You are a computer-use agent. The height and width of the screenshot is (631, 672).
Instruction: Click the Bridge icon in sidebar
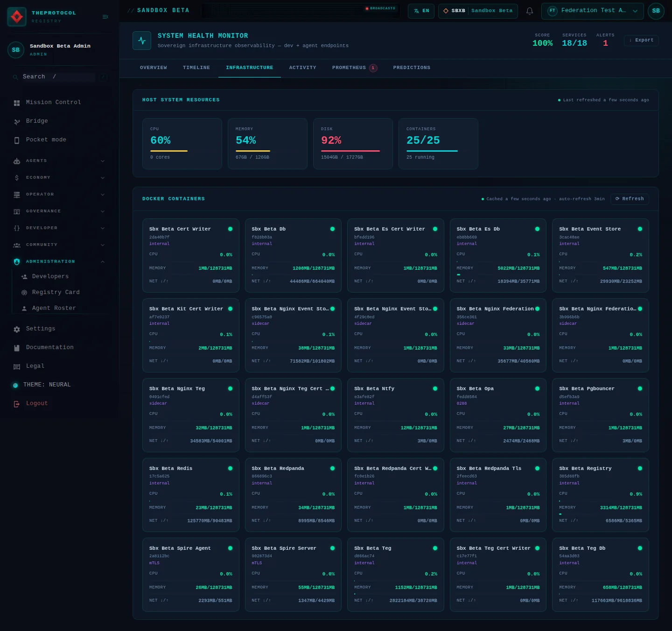17,121
